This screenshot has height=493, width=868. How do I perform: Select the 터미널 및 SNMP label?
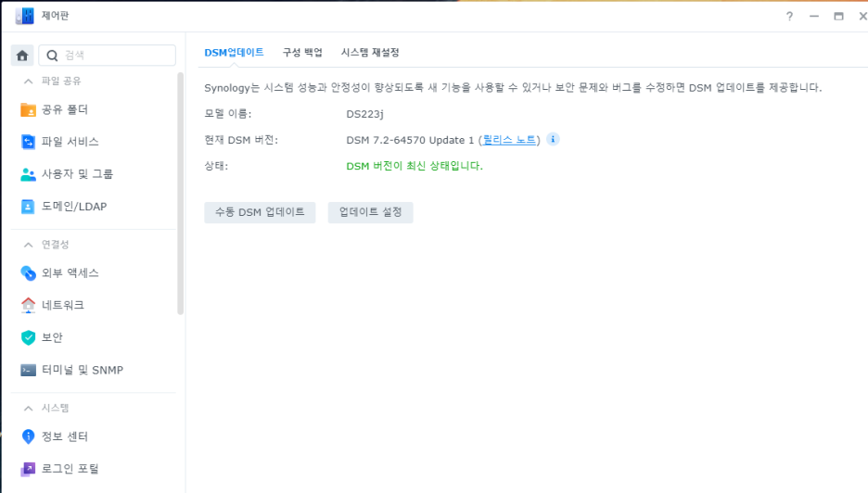point(83,370)
